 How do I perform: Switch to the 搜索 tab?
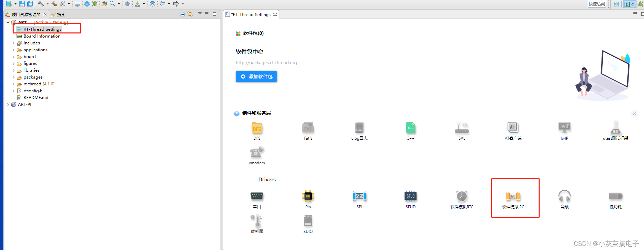click(x=58, y=14)
